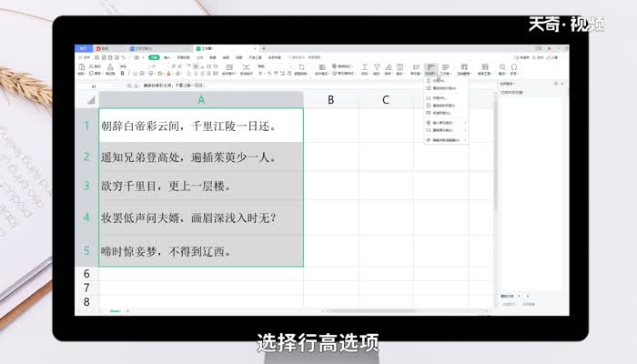This screenshot has height=364, width=637.
Task: Click the Sort icon
Action: point(389,67)
